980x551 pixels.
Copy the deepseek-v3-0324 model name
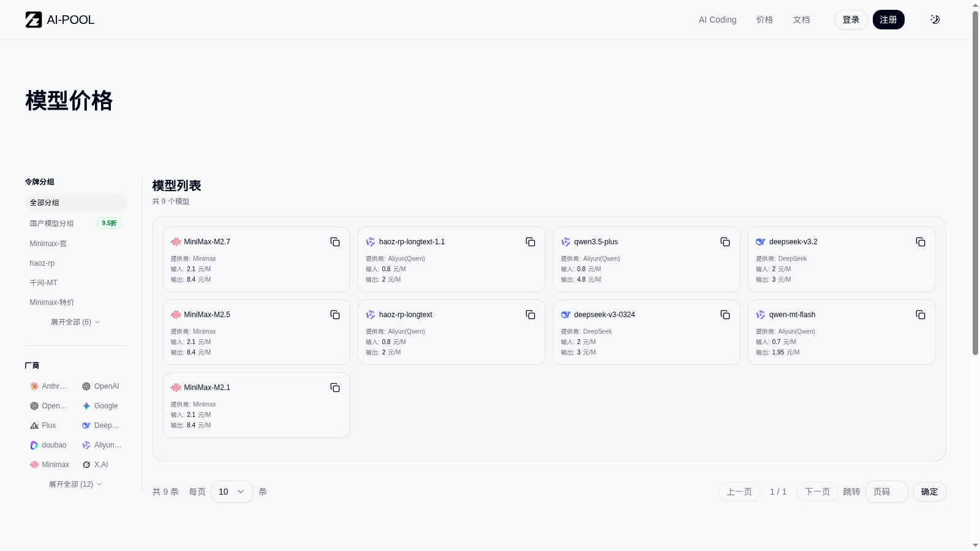coord(725,315)
